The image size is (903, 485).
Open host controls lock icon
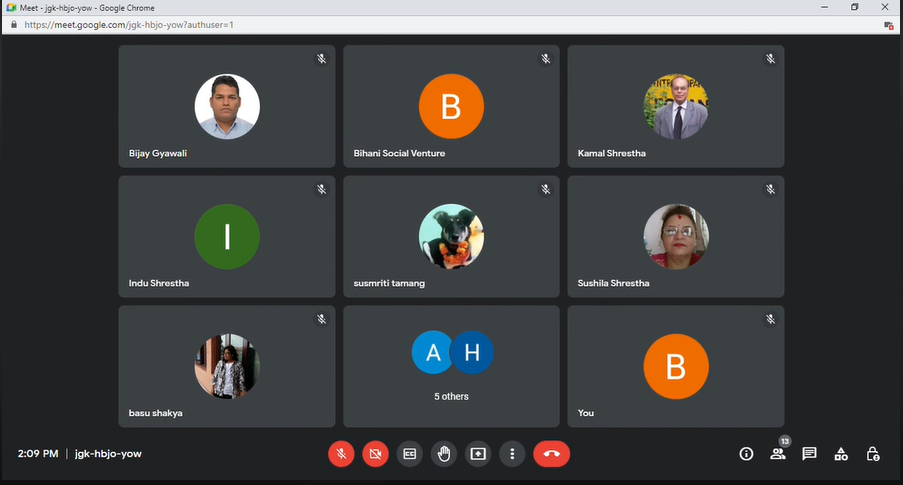pos(873,454)
